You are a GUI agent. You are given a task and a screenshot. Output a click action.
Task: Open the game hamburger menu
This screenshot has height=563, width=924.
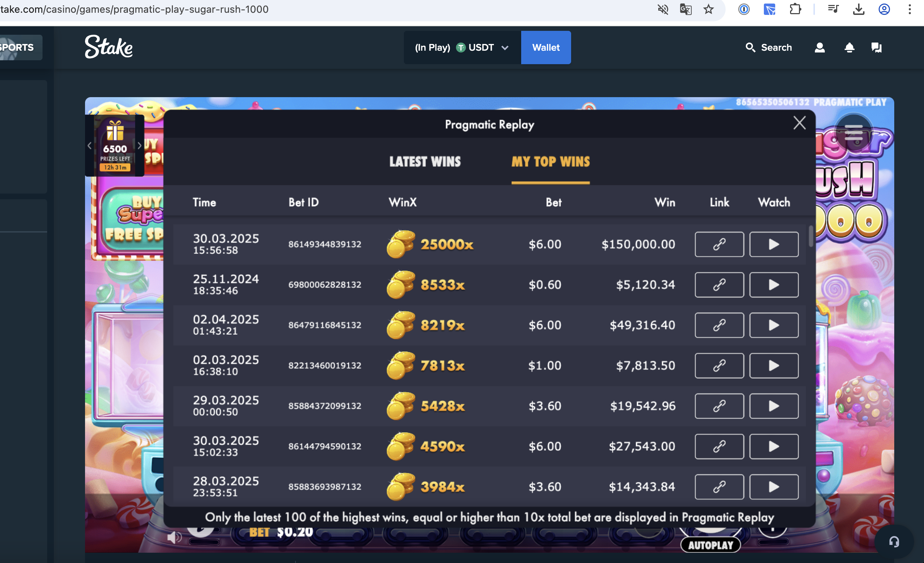(x=854, y=133)
